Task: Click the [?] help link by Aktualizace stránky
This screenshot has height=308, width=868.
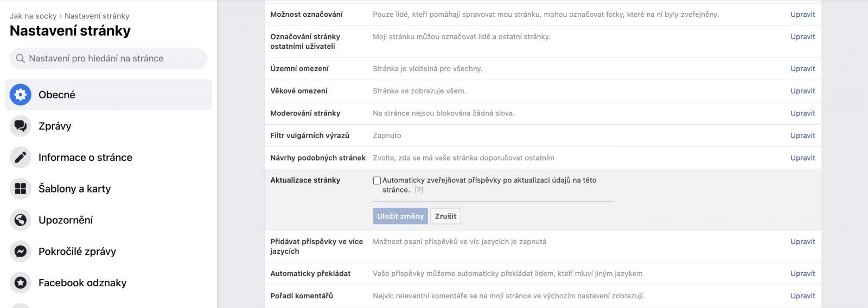Action: pyautogui.click(x=418, y=190)
